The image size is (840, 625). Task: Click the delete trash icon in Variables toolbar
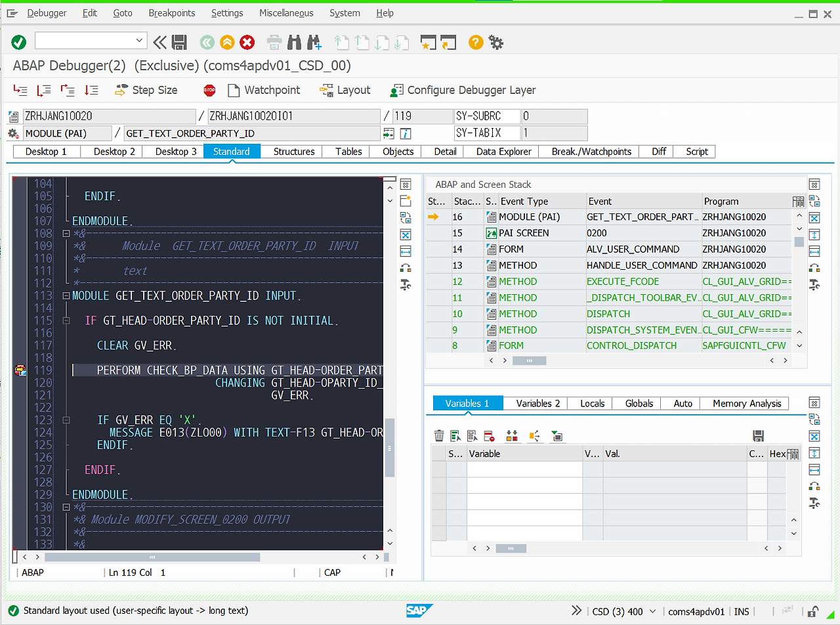tap(439, 435)
